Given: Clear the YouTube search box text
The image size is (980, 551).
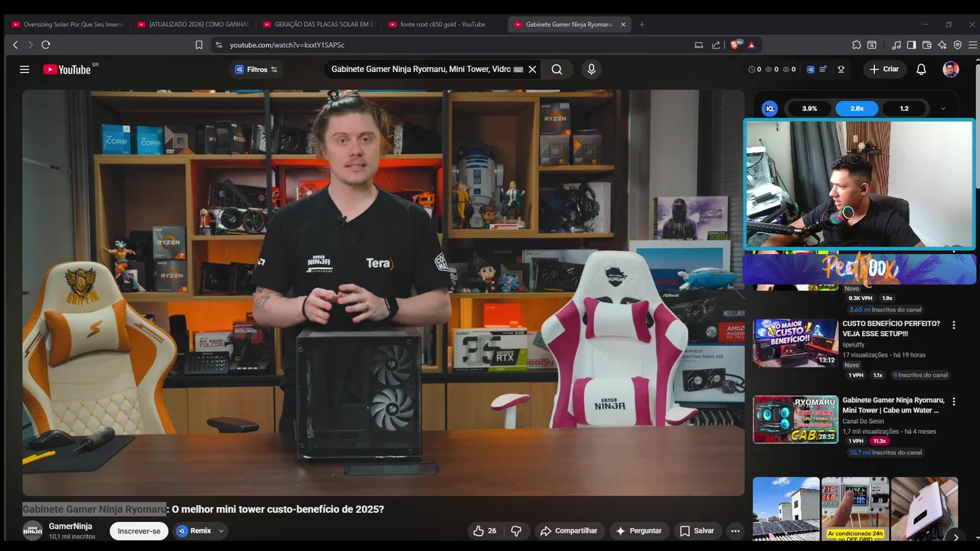Looking at the screenshot, I should tap(532, 70).
